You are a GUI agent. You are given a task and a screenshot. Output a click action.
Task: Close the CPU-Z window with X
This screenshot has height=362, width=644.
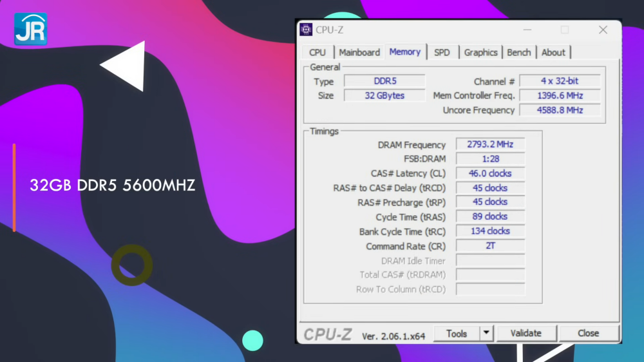click(603, 30)
